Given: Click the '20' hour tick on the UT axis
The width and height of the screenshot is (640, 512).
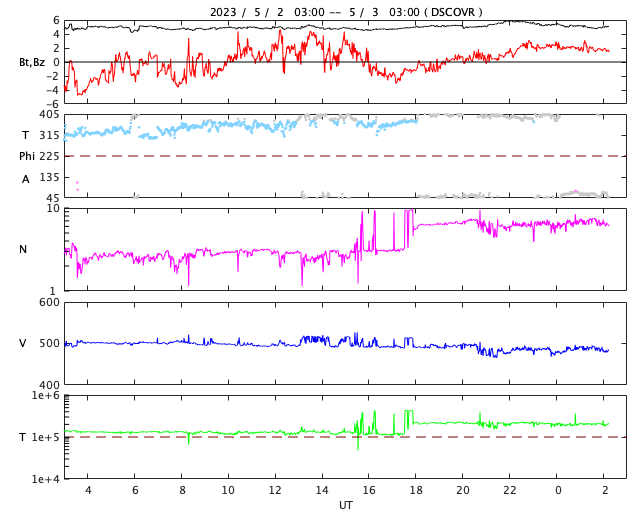Looking at the screenshot, I should (463, 490).
